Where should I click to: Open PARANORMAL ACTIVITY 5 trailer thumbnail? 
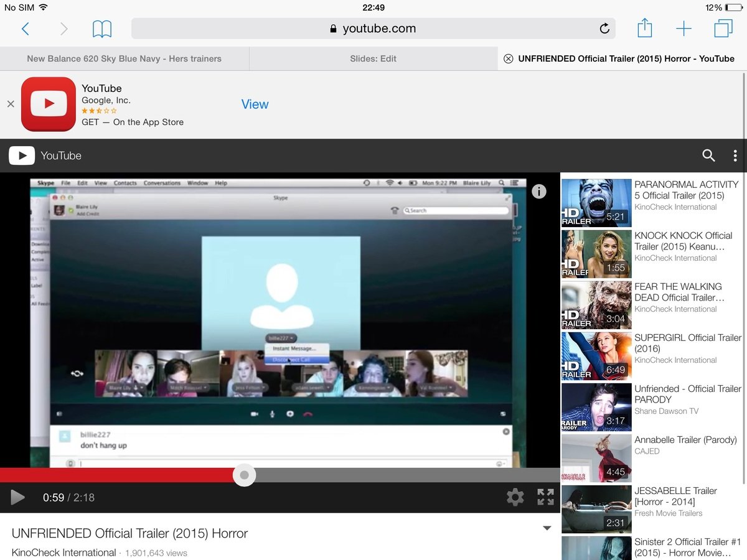pos(596,203)
